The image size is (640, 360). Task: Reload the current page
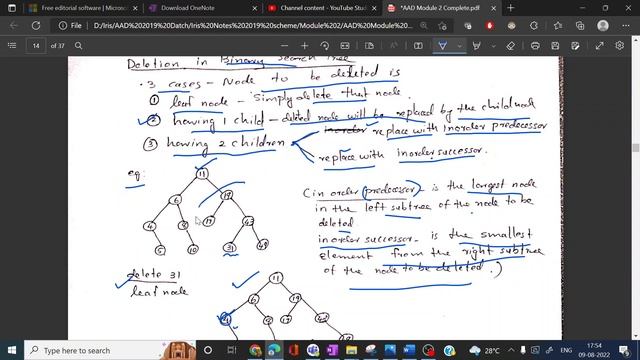click(36, 25)
